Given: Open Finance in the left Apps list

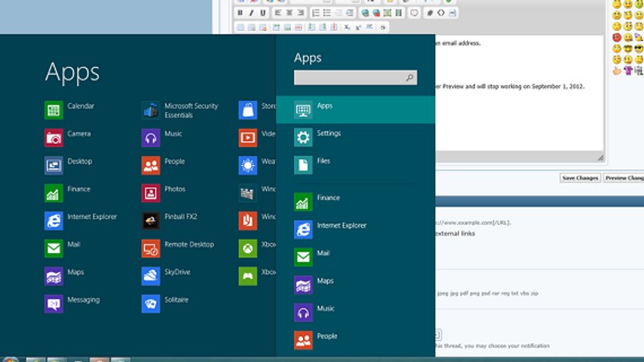Looking at the screenshot, I should [67, 193].
